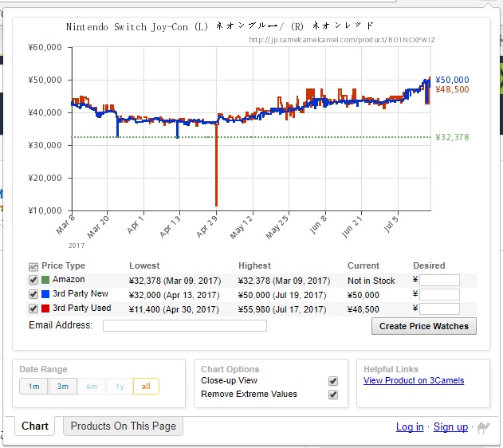Click highest price ¥50,000 (Jul 19, 2017)

[282, 295]
